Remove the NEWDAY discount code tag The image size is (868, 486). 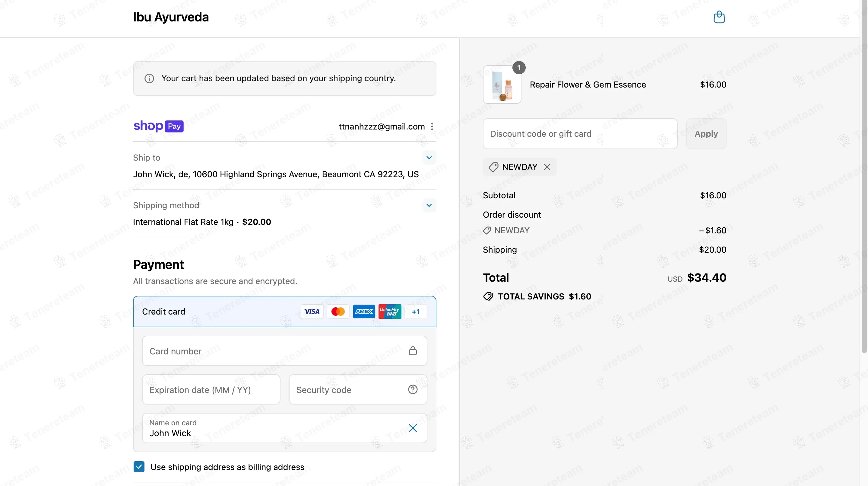[547, 167]
